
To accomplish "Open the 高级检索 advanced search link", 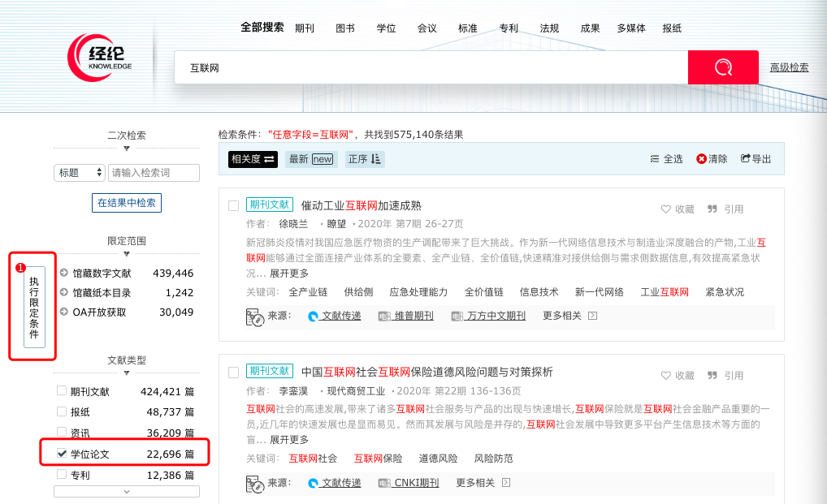I will tap(789, 67).
